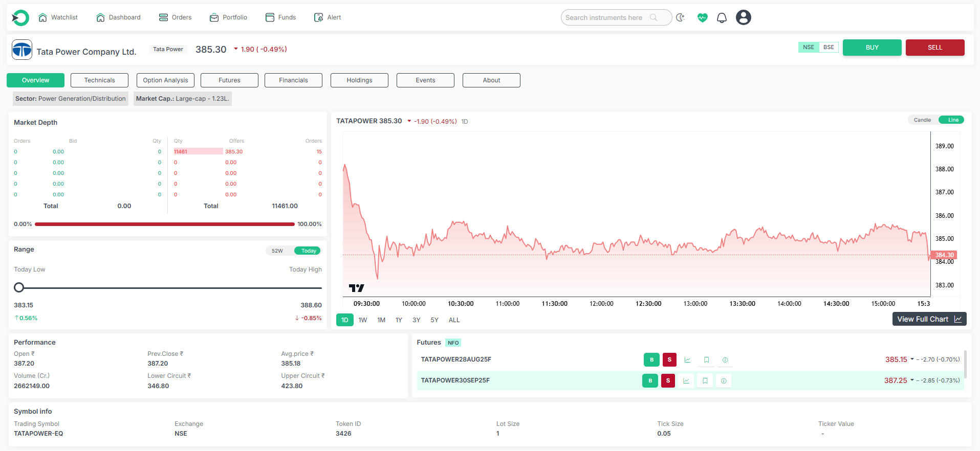Bookmark TATAPOWER30SEP25F to watchlist
This screenshot has width=980, height=451.
(705, 381)
